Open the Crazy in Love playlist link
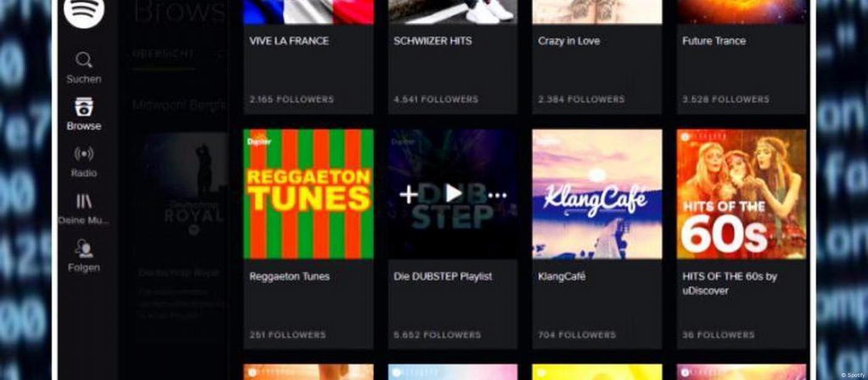The width and height of the screenshot is (868, 380). [x=568, y=41]
